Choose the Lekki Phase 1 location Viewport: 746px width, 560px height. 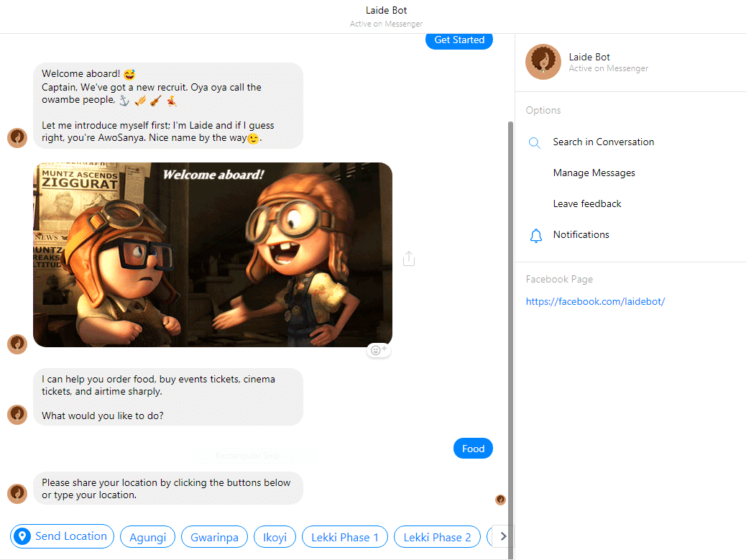click(345, 537)
